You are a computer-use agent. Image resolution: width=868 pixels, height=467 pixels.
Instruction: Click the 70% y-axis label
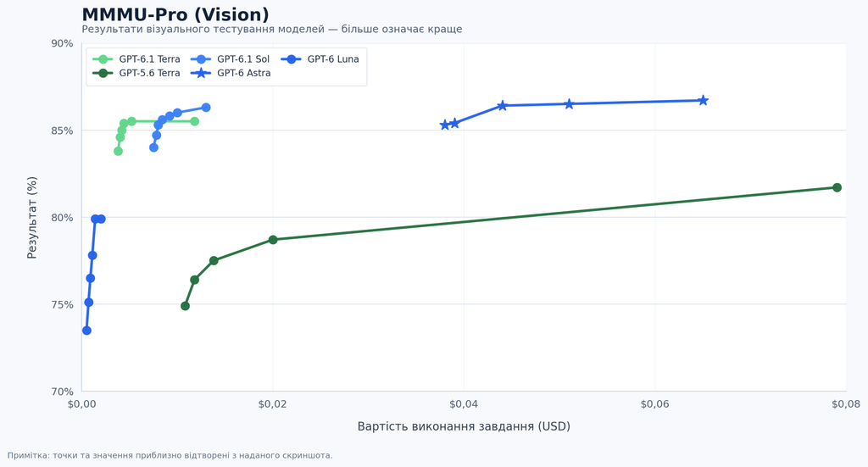pyautogui.click(x=62, y=392)
